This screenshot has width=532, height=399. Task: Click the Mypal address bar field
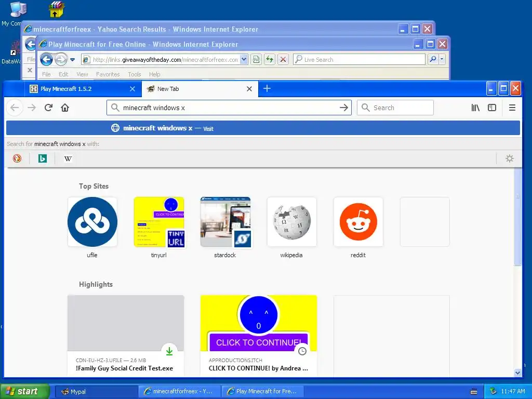[229, 108]
